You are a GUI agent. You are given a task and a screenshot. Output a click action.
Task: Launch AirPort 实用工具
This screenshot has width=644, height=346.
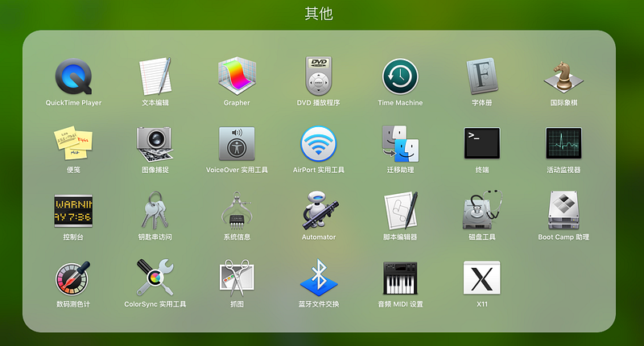point(318,144)
